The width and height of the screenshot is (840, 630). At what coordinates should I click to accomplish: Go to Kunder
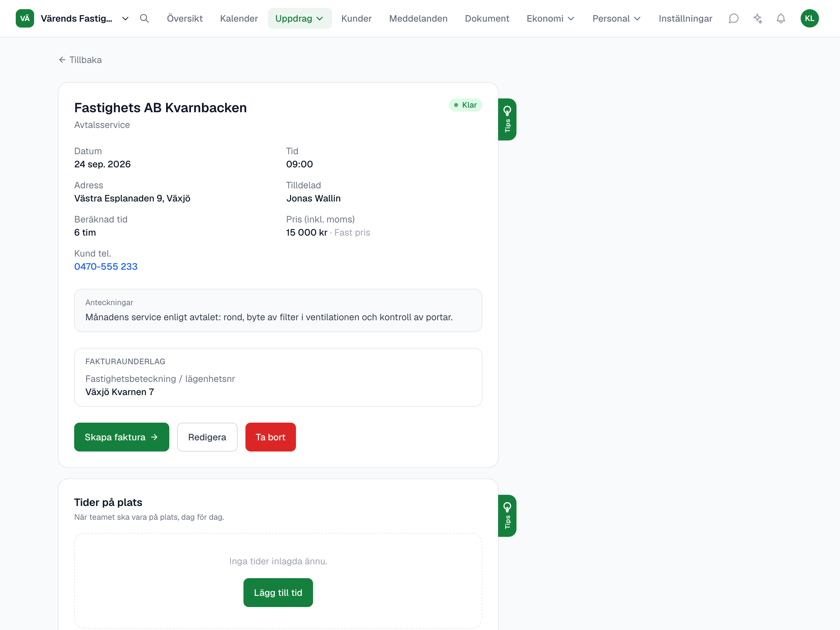coord(356,18)
